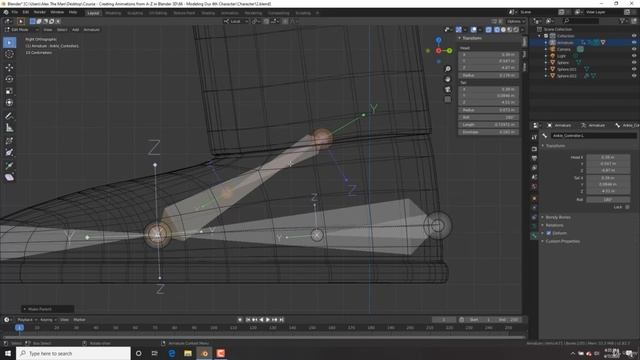Open the Bone properties tab icon

[x=534, y=236]
